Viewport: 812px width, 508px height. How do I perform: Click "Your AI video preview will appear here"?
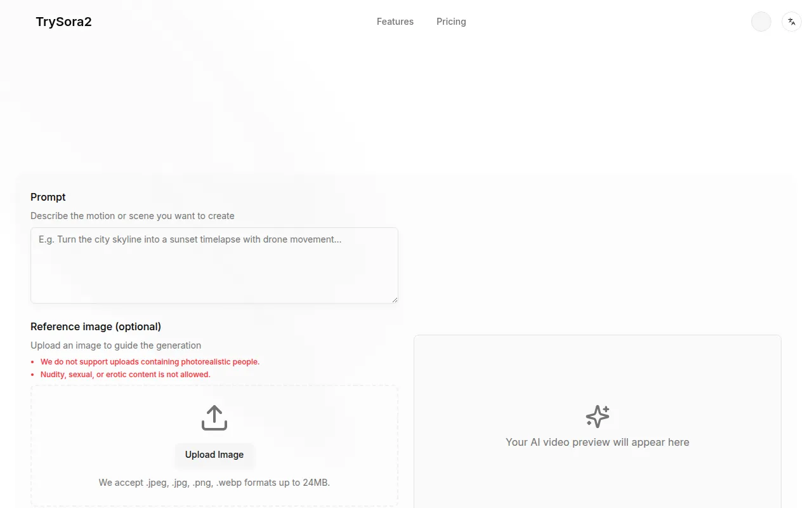(x=597, y=442)
